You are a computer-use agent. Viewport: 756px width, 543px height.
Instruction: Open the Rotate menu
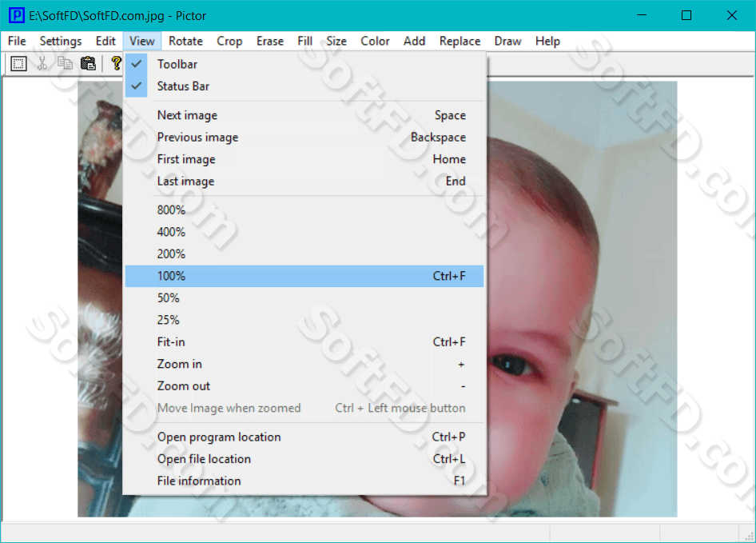(185, 41)
